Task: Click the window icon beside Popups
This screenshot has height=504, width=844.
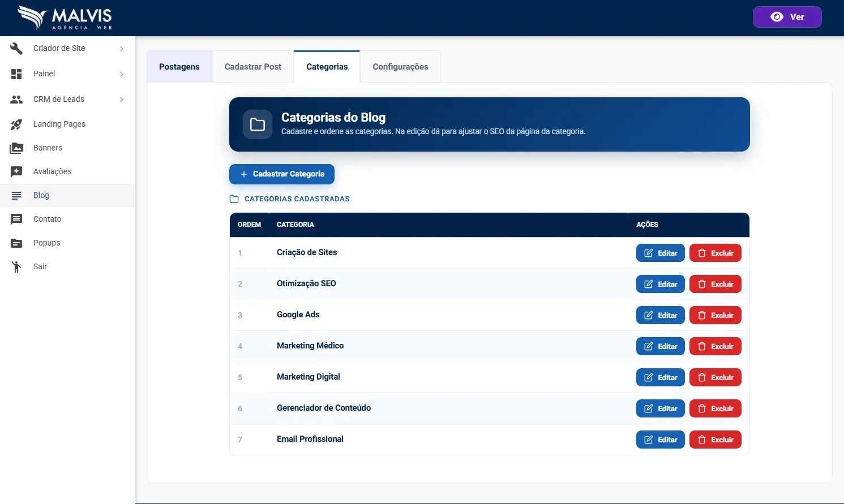Action: (x=16, y=243)
